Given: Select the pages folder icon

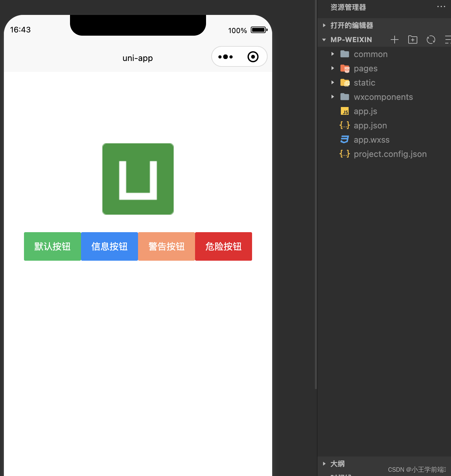Looking at the screenshot, I should 345,68.
